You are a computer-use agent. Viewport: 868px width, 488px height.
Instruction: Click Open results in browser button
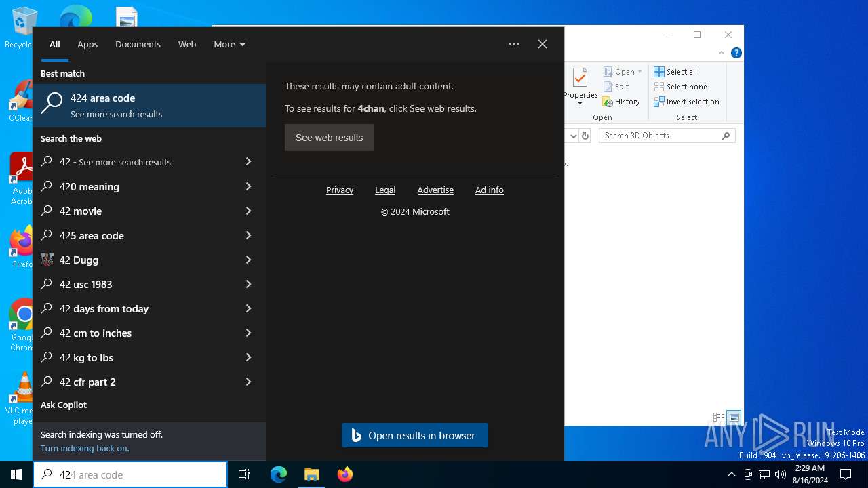click(x=415, y=435)
